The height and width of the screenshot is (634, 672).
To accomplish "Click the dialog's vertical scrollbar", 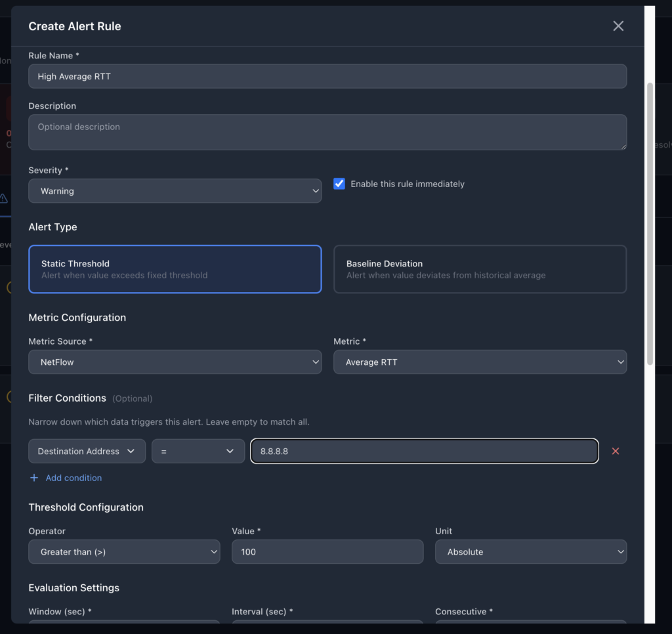I will click(x=650, y=223).
